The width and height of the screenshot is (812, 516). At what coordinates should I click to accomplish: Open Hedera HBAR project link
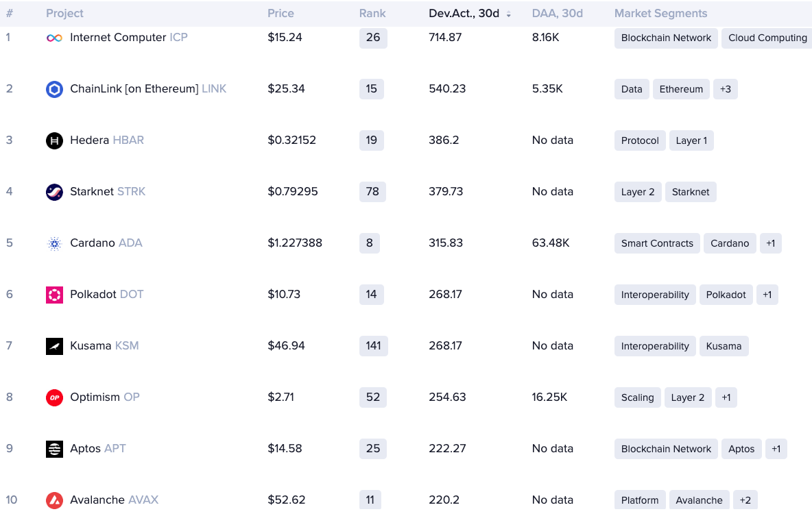[x=107, y=140]
